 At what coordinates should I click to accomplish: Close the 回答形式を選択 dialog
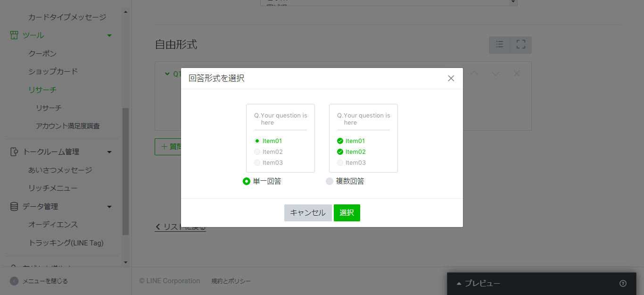point(451,78)
